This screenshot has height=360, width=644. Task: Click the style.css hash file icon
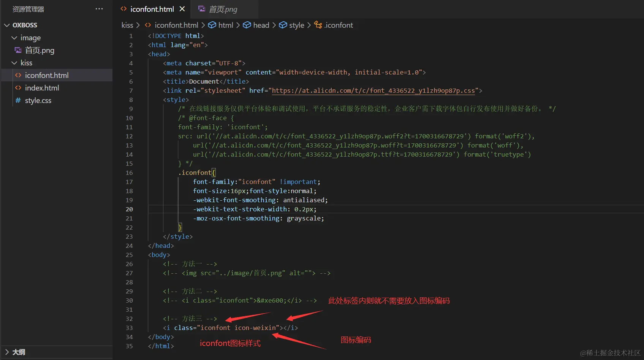(x=18, y=100)
